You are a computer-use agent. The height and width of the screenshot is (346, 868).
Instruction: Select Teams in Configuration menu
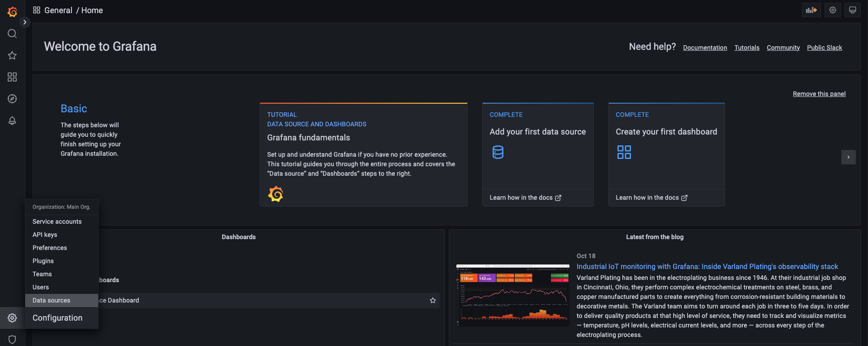tap(62, 274)
